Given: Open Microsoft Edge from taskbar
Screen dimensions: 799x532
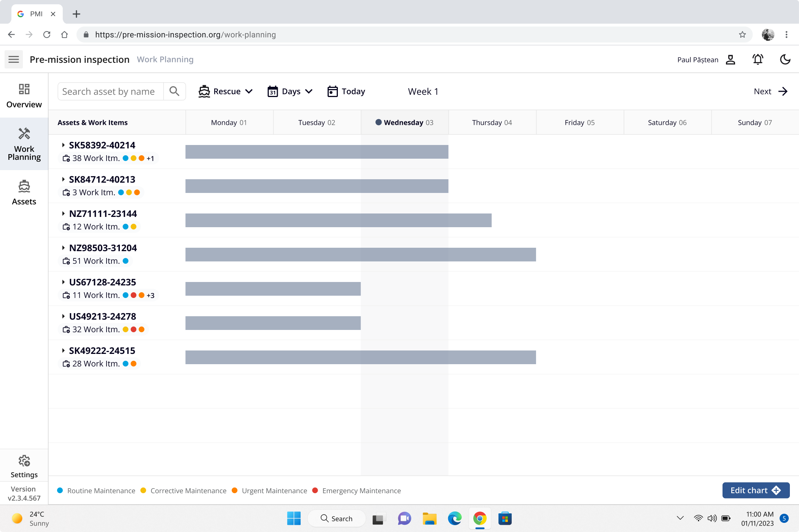Looking at the screenshot, I should (454, 518).
